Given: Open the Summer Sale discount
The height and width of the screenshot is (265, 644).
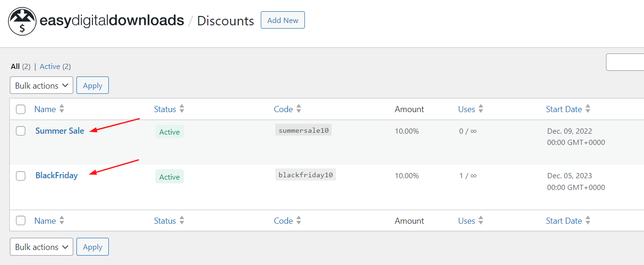Looking at the screenshot, I should pyautogui.click(x=60, y=131).
